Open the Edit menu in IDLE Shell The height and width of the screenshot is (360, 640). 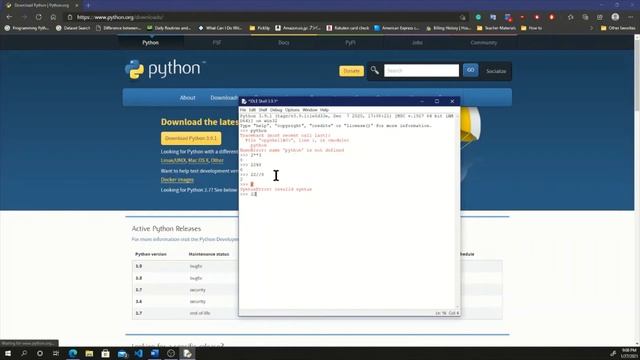coord(252,110)
